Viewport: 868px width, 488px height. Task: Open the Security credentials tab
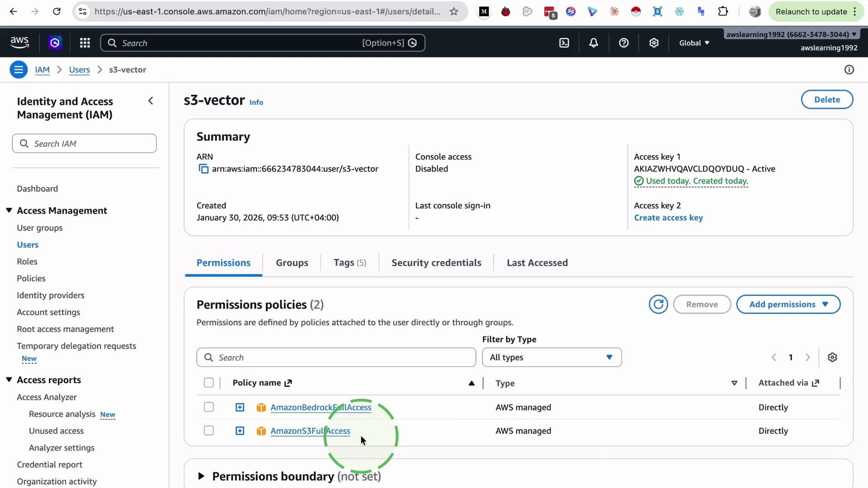(436, 263)
